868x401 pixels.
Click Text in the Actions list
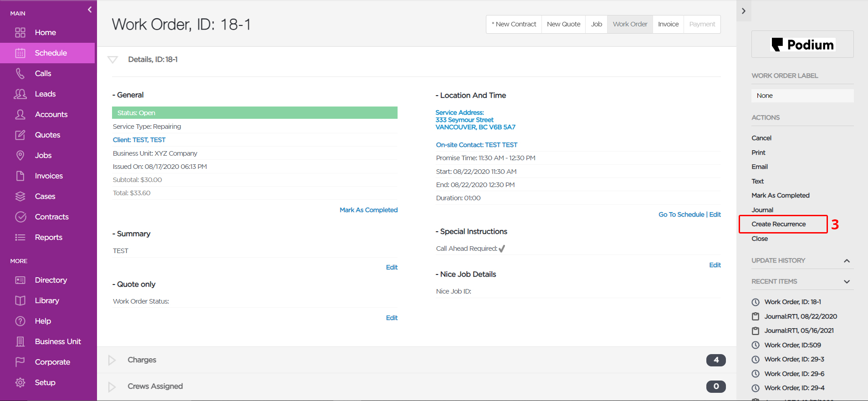757,181
